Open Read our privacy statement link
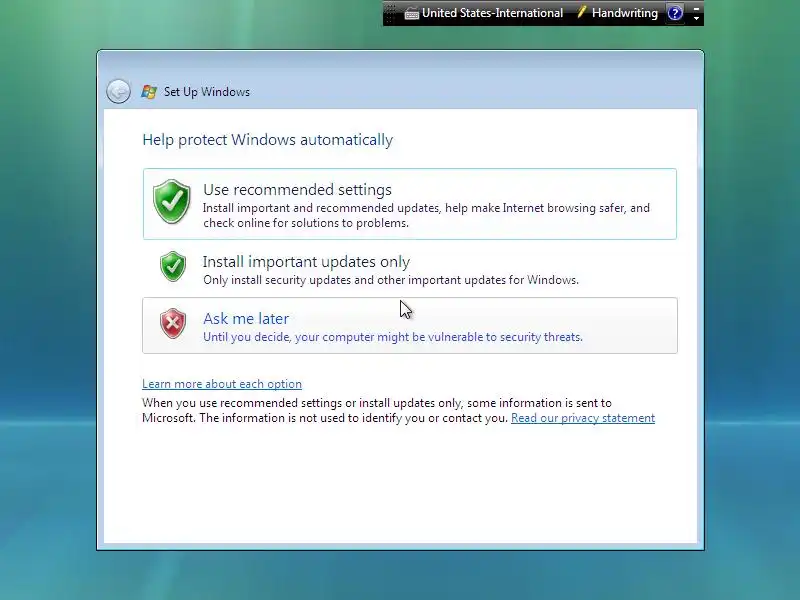This screenshot has height=600, width=800. 583,418
